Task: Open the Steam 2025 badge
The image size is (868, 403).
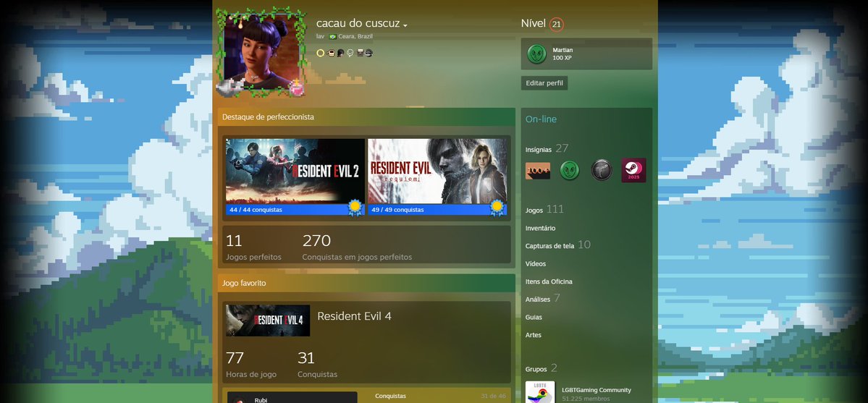Action: [x=633, y=171]
